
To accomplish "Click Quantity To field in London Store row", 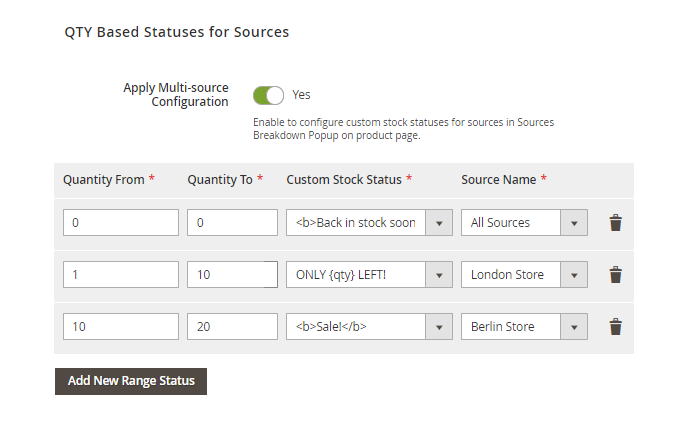I will [x=232, y=275].
